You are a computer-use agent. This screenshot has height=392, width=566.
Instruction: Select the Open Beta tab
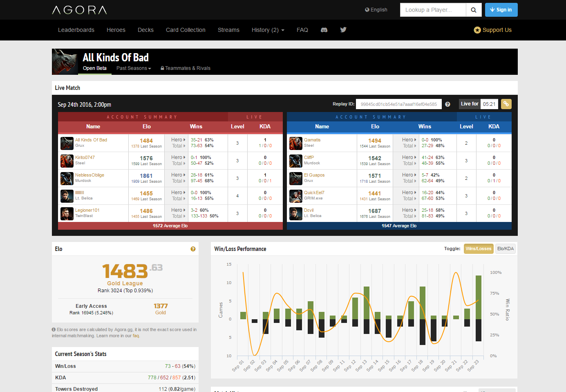[94, 68]
